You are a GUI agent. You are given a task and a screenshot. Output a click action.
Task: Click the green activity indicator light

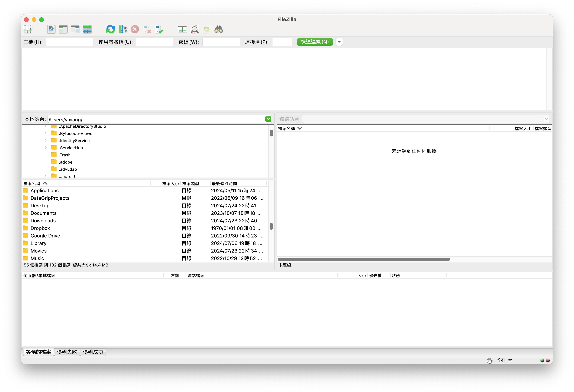[x=542, y=361]
